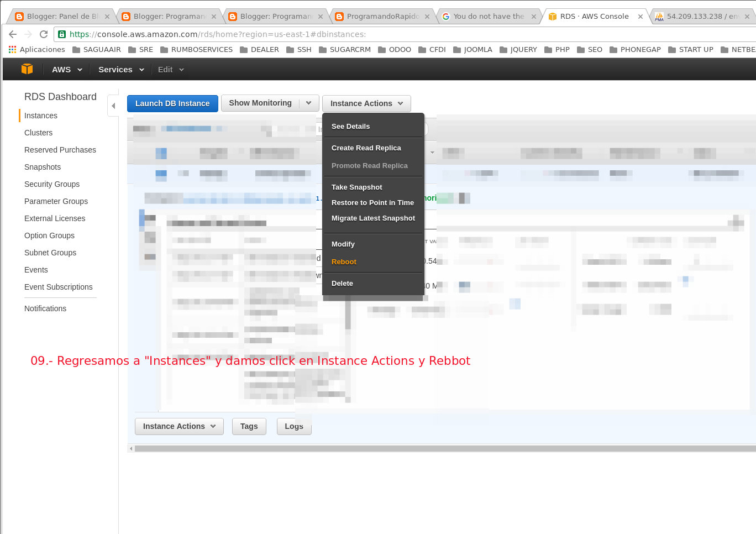
Task: Open Clusters in the sidebar
Action: coord(38,133)
